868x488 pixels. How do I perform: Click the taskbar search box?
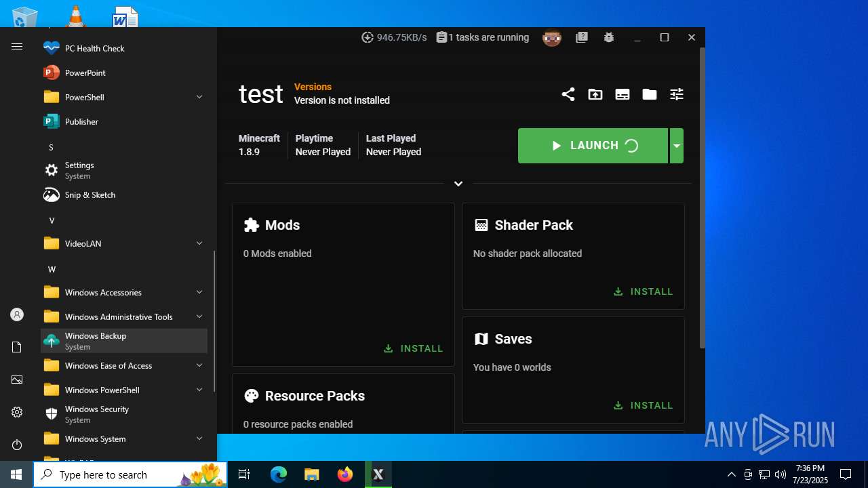[x=130, y=474]
